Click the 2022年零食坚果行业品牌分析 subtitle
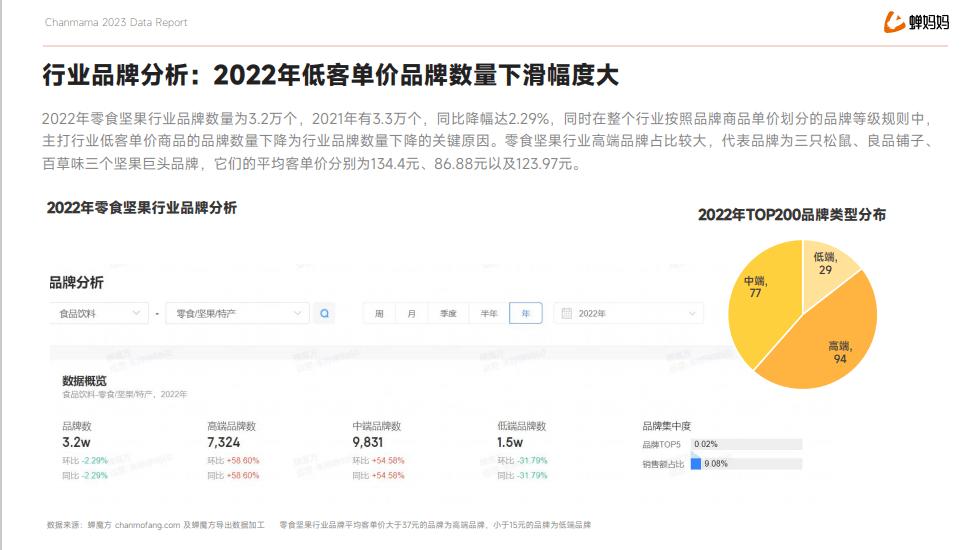 coord(142,208)
